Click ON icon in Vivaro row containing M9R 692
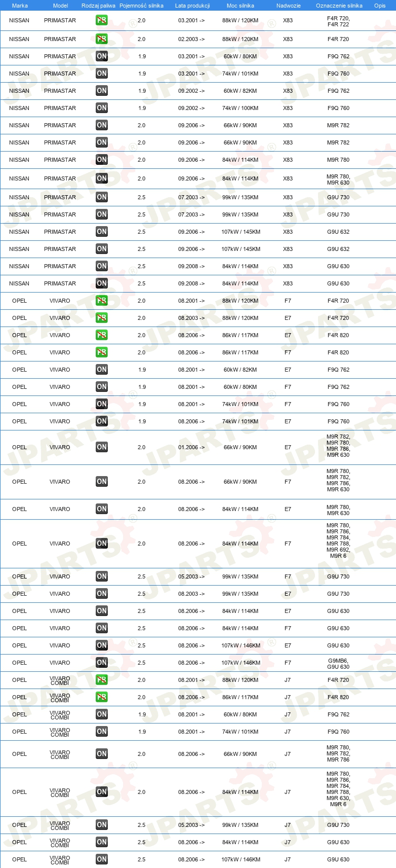 [x=102, y=544]
